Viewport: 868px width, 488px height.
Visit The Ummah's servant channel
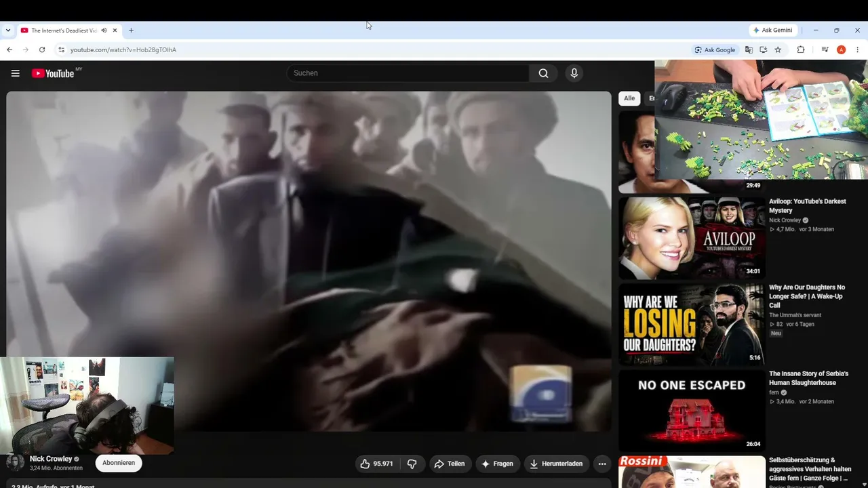click(x=795, y=315)
